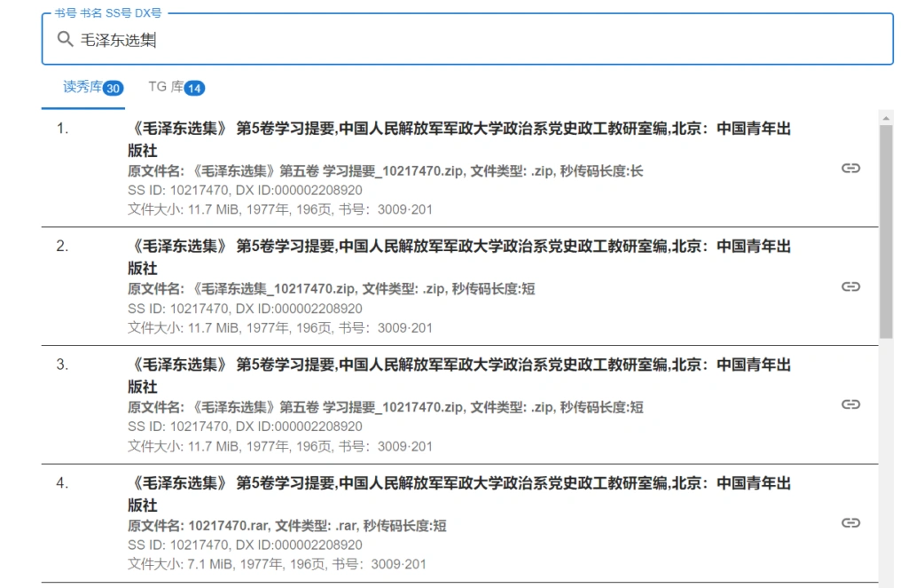Click SS ID line of result 3

[x=245, y=427]
